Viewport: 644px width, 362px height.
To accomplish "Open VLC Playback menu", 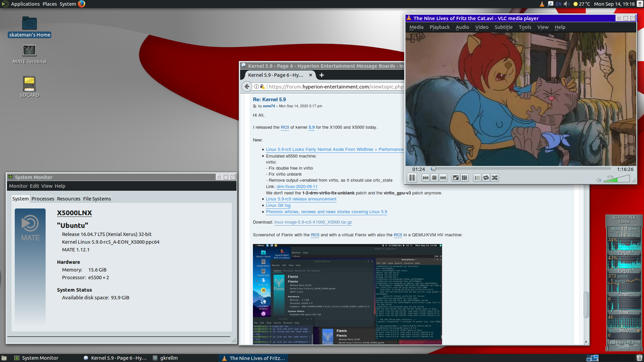I will (x=439, y=27).
